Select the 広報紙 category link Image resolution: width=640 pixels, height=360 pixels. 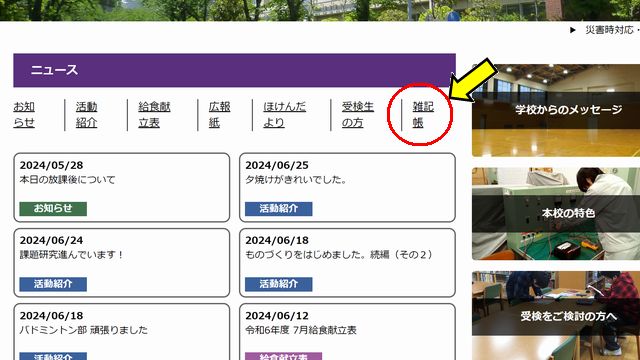(220, 115)
